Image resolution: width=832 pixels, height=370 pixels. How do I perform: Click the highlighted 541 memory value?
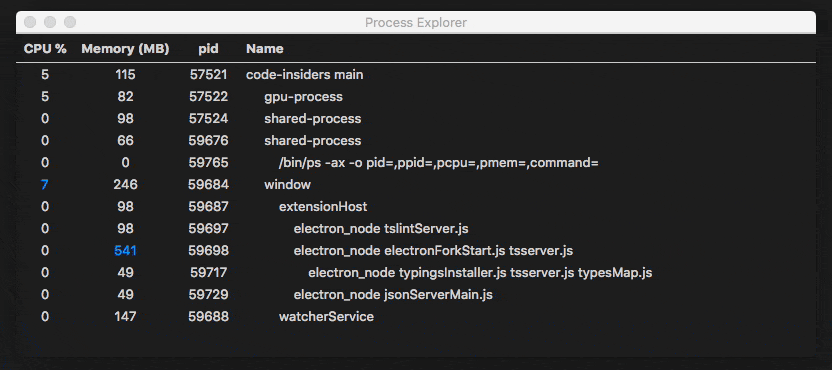tap(125, 251)
